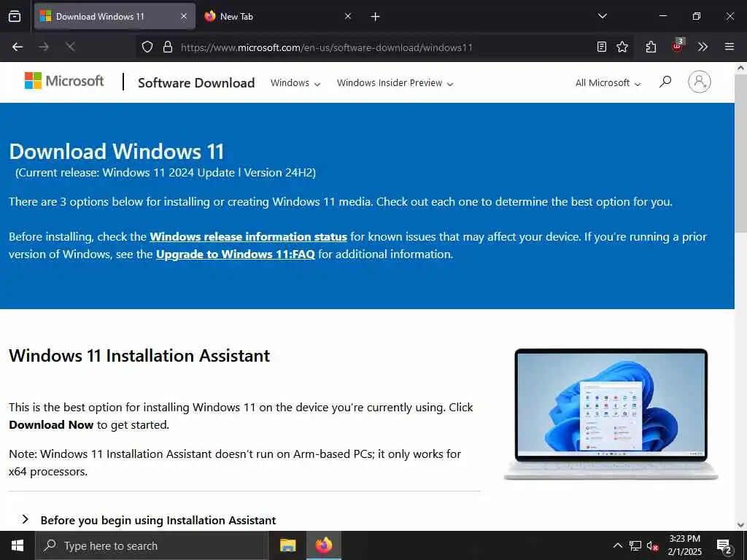Open Windows release information status link
The image size is (747, 560).
[248, 237]
